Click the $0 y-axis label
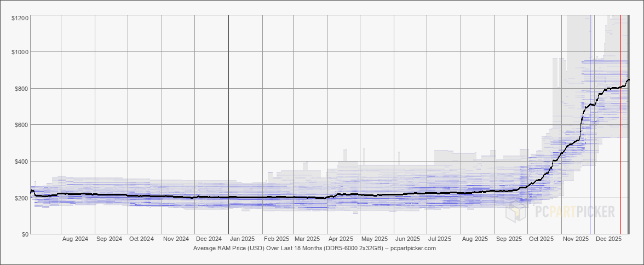Image resolution: width=644 pixels, height=265 pixels. [25, 234]
